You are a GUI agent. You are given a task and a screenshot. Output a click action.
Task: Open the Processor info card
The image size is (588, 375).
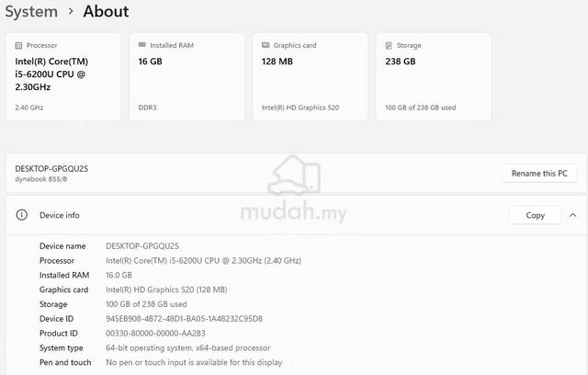click(x=63, y=77)
